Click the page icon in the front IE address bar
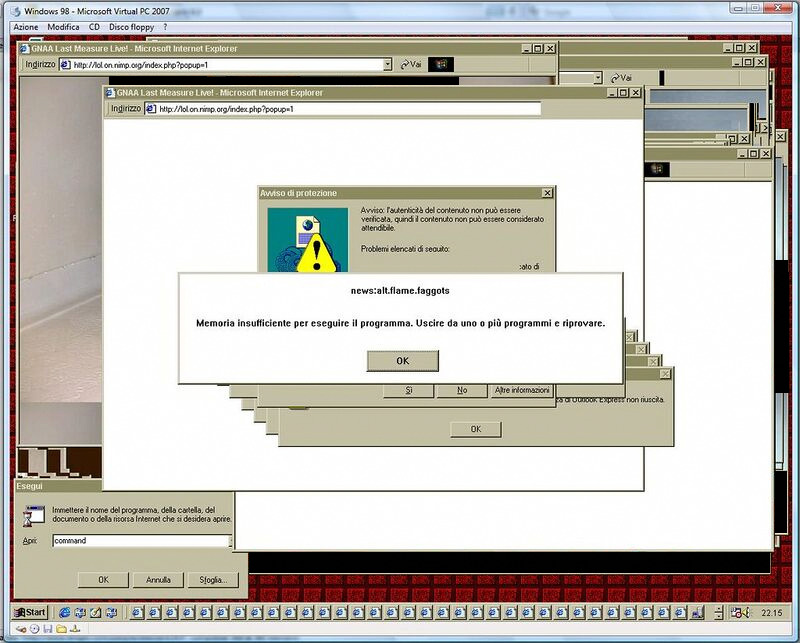The height and width of the screenshot is (643, 800). point(151,109)
